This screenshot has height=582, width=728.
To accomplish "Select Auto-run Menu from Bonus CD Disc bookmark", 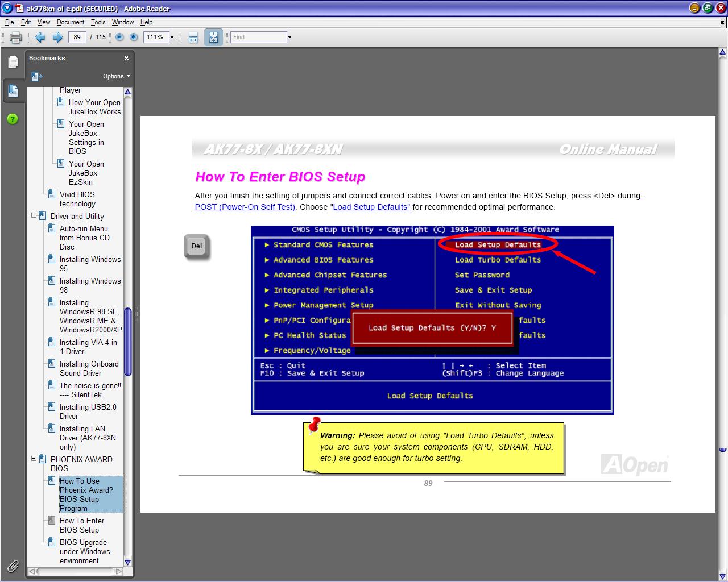I will [85, 238].
